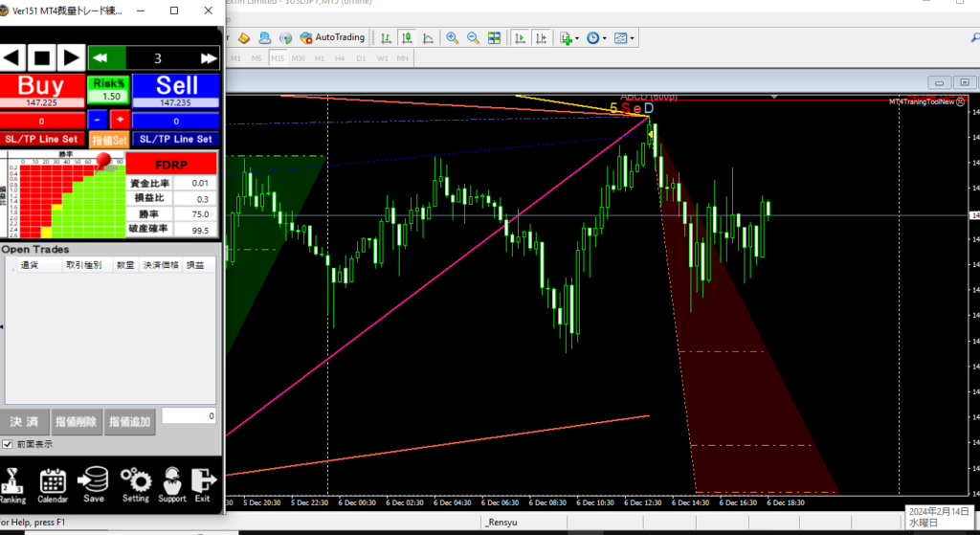Increase lot with red plus button

coord(120,120)
